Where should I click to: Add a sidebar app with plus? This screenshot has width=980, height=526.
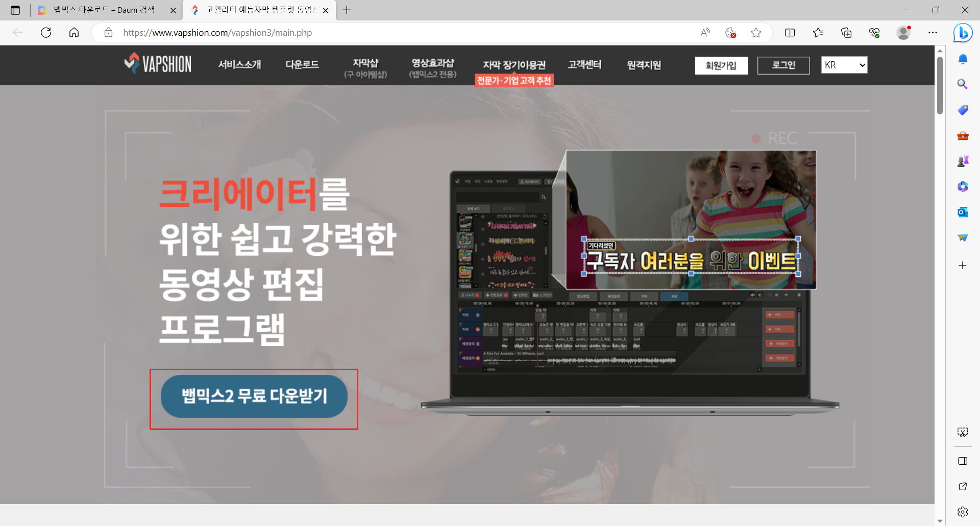pos(963,265)
